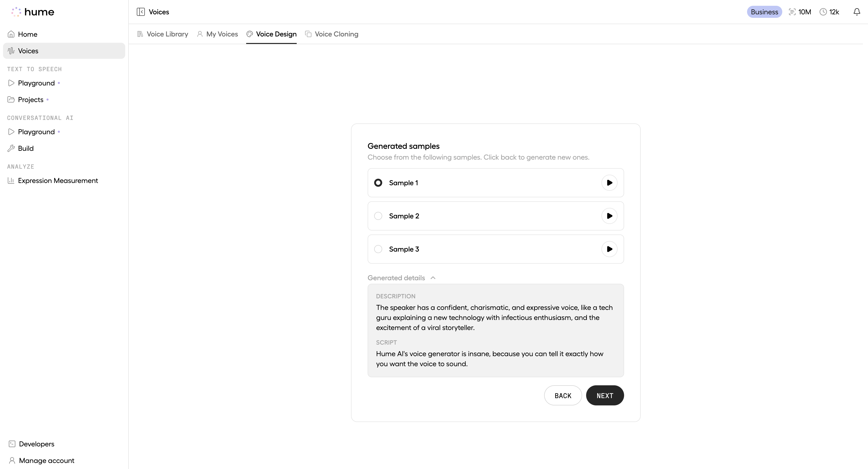The width and height of the screenshot is (868, 469).
Task: Go to My Voices tab
Action: pyautogui.click(x=217, y=34)
